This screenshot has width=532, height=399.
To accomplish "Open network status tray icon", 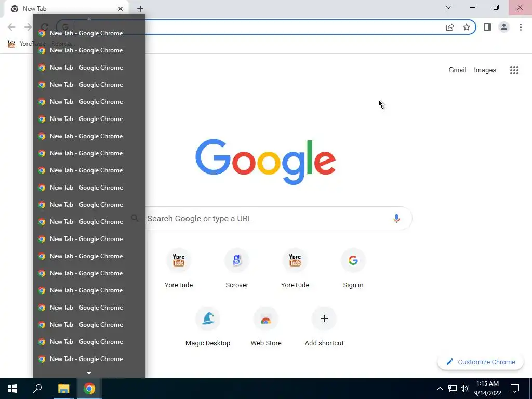I will click(x=453, y=389).
